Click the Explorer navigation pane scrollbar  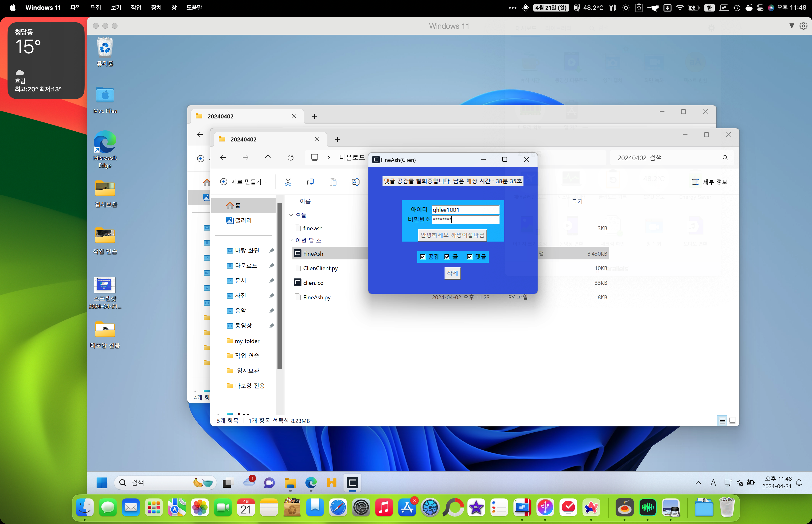(280, 286)
